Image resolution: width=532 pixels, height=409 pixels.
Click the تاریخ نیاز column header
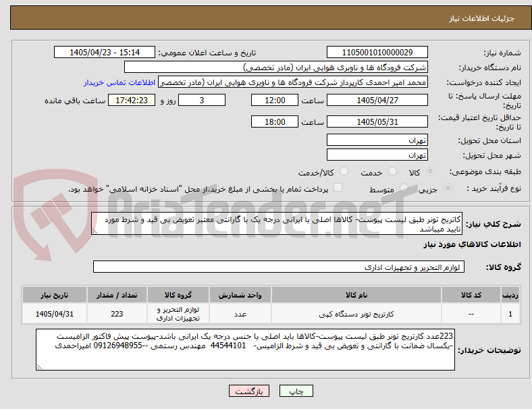pos(55,295)
